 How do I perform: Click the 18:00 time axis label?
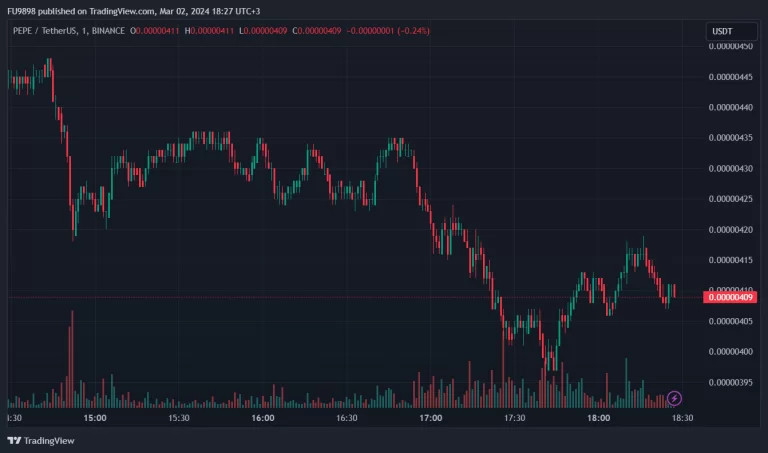(x=599, y=418)
